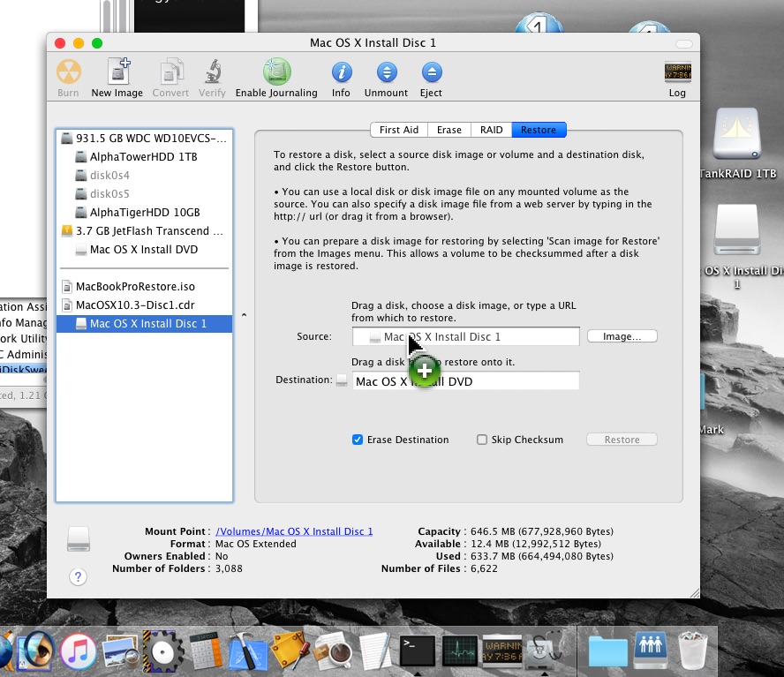784x677 pixels.
Task: Select the 931.5 GB WDC WD10EVCS disk
Action: [144, 138]
